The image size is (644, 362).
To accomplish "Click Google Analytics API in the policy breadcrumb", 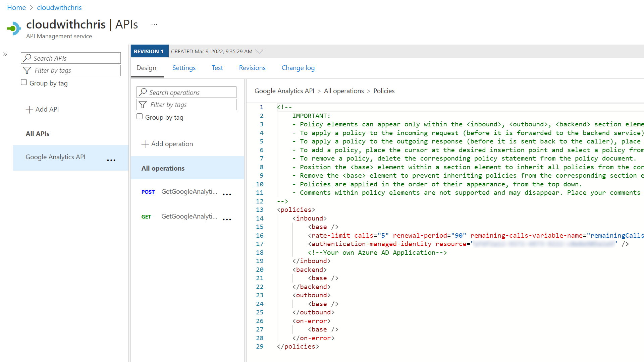I will (x=284, y=91).
